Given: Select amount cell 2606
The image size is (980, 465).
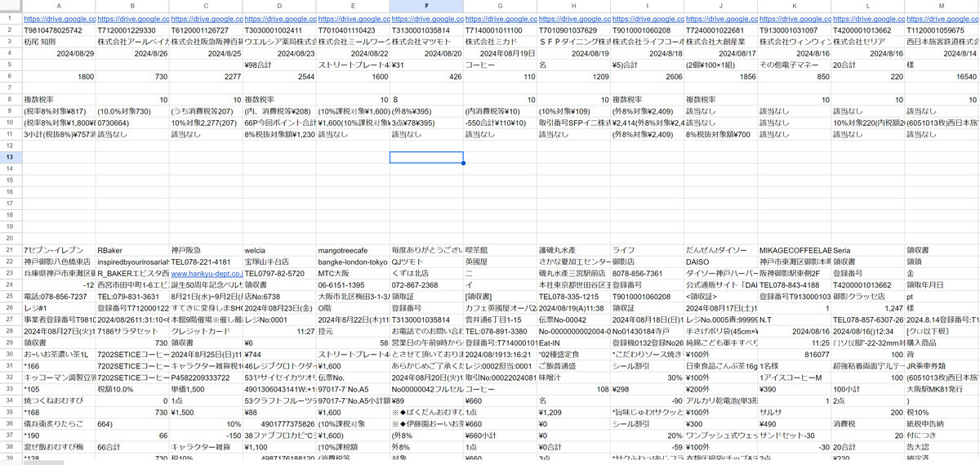Looking at the screenshot, I should click(x=647, y=76).
